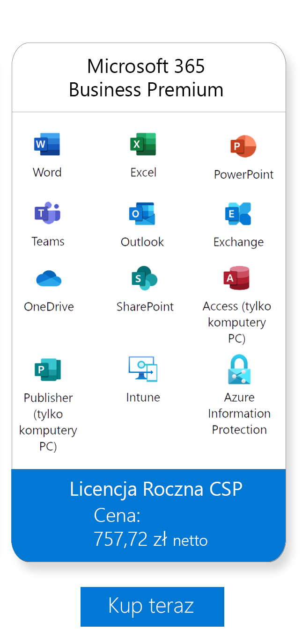Click the OneDrive cloud icon

coord(49,279)
